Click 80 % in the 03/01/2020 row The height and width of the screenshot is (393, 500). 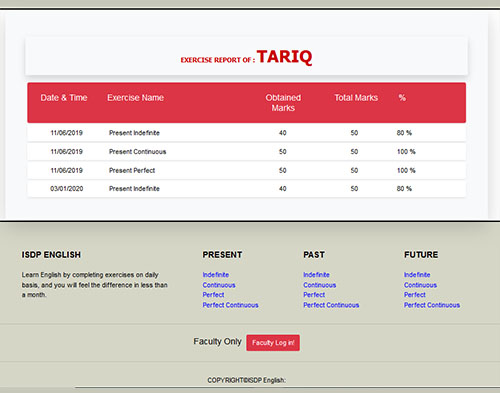coord(404,189)
